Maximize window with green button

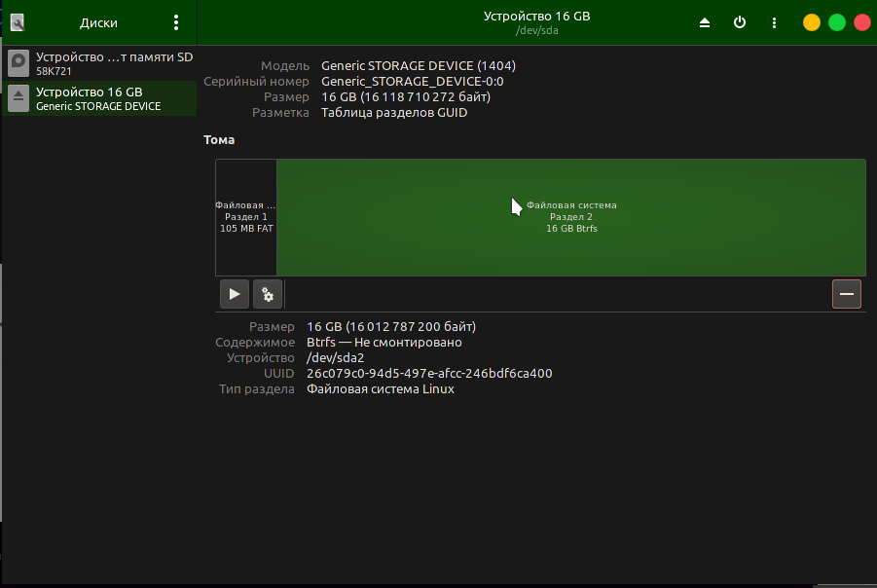click(836, 22)
